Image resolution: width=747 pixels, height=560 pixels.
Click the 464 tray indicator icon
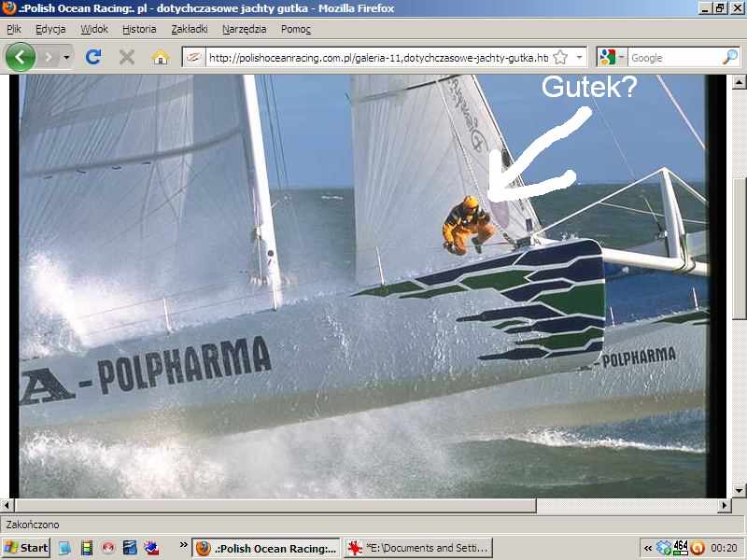[x=681, y=548]
